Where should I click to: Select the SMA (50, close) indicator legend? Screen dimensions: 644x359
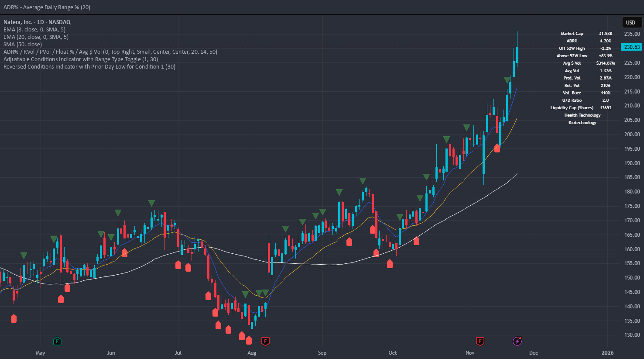23,44
